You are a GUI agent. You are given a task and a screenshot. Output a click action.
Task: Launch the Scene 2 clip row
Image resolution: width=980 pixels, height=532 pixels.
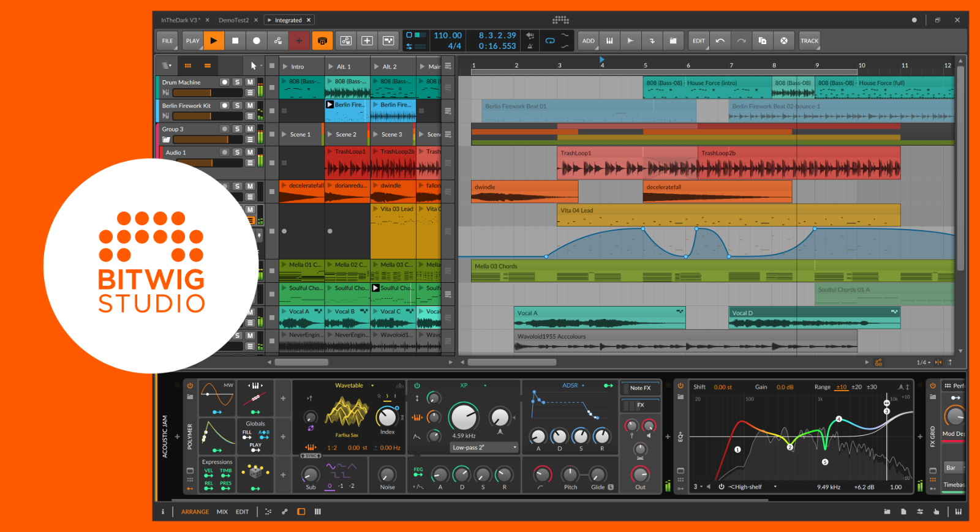[331, 135]
